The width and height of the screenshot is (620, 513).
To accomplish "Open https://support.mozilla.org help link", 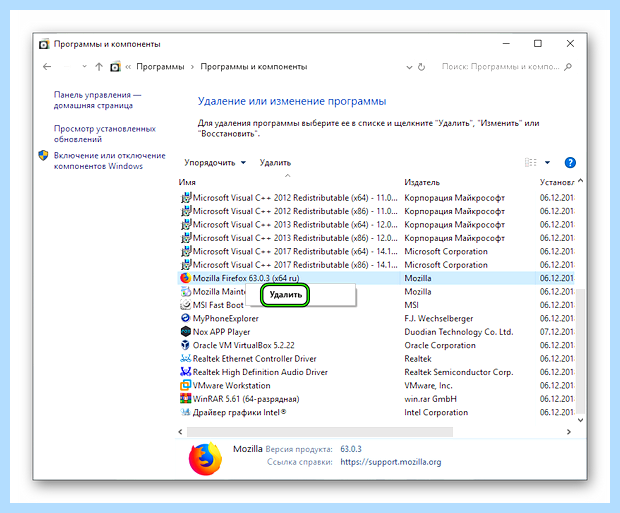I will (391, 462).
